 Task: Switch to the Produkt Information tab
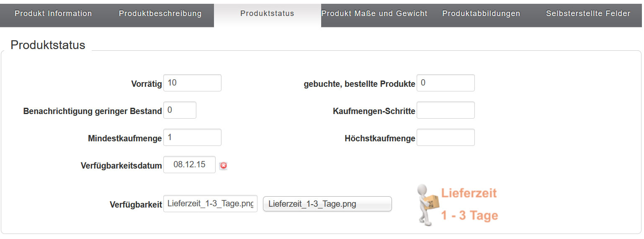[x=53, y=13]
